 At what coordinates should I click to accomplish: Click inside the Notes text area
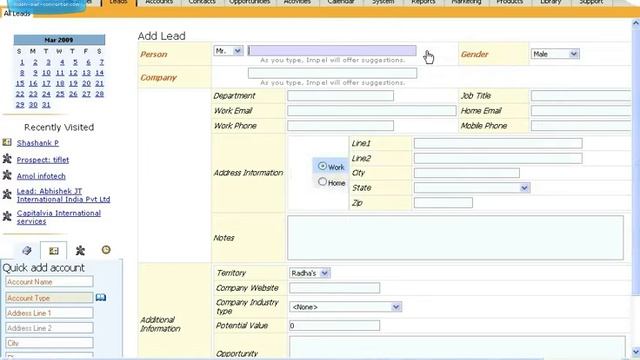coord(456,238)
